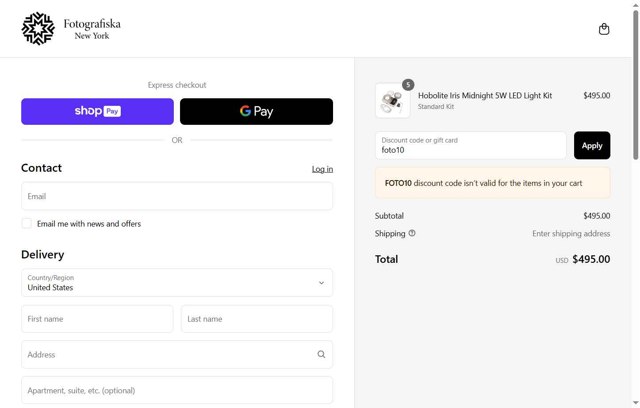Focus the Last name field
This screenshot has width=640, height=408.
(x=257, y=319)
